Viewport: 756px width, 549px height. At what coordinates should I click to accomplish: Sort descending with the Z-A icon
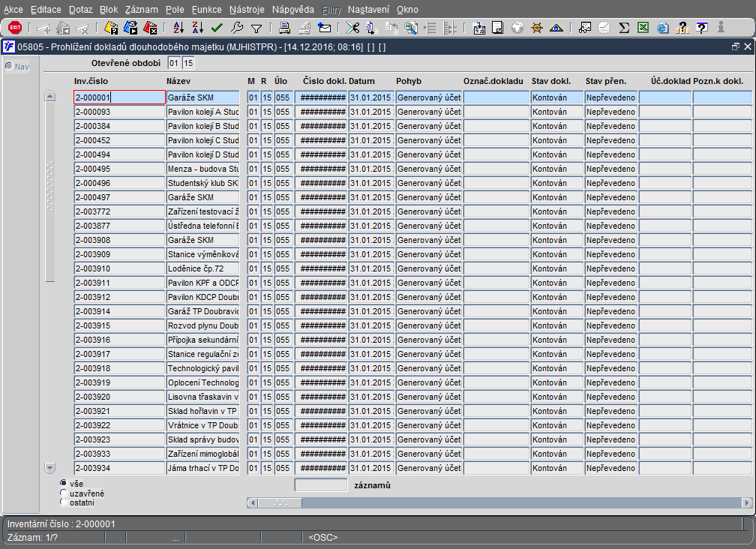point(198,28)
